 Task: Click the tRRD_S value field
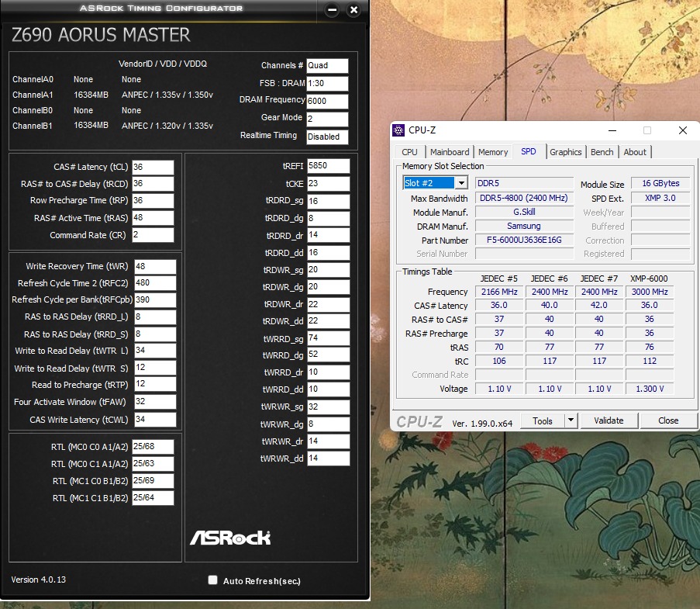tap(155, 334)
